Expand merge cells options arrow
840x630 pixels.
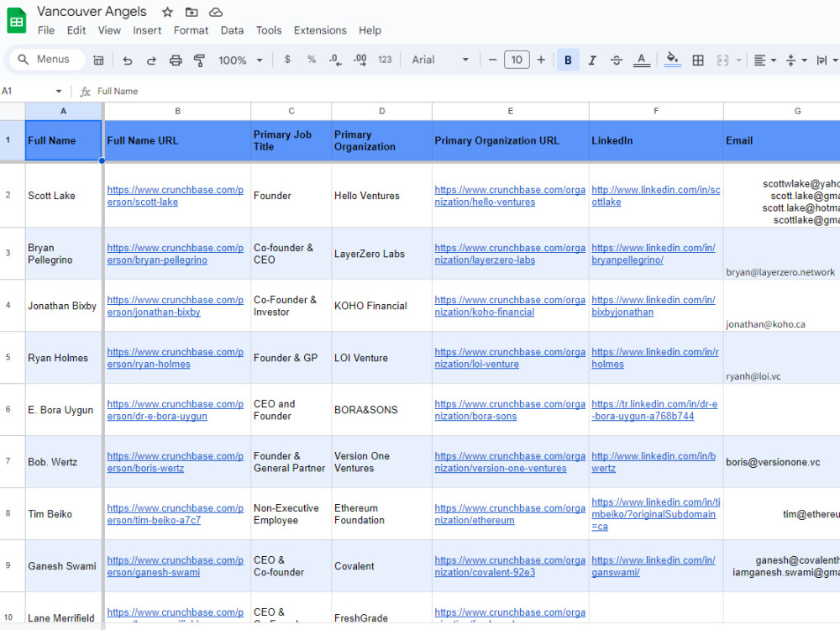tap(738, 60)
